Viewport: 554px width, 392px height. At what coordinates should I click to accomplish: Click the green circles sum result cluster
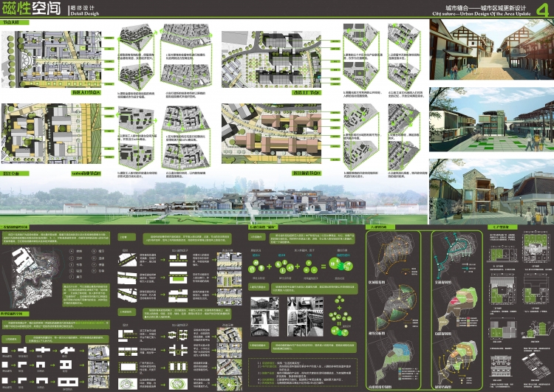click(x=341, y=264)
